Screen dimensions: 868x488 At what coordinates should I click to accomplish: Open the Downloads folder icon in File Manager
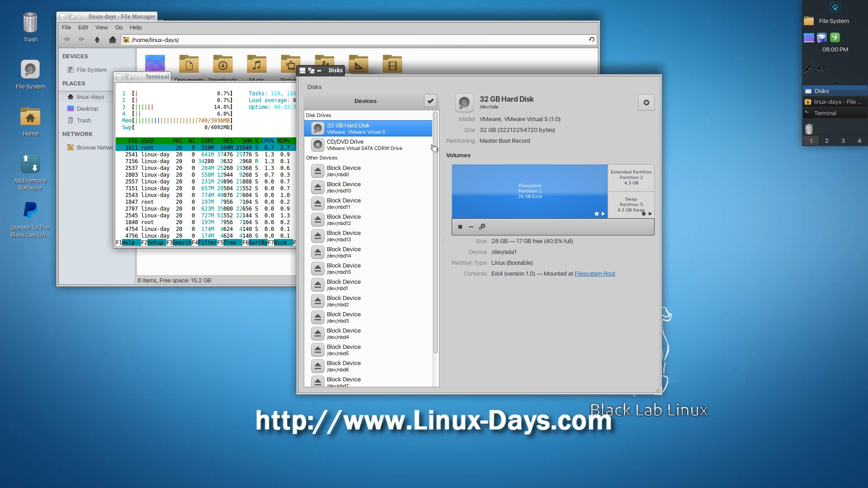223,65
